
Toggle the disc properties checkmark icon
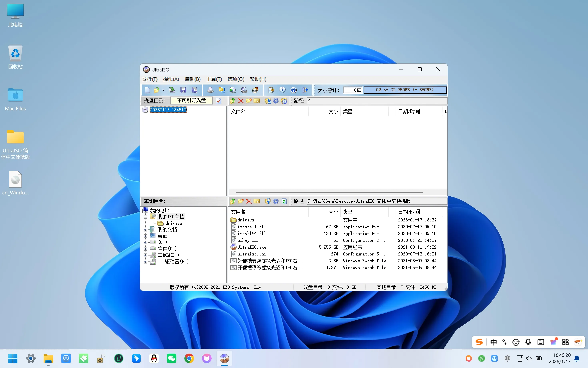tap(219, 101)
